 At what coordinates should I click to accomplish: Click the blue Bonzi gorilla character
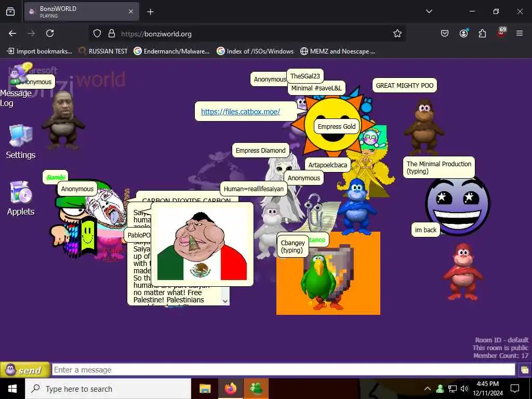[356, 207]
